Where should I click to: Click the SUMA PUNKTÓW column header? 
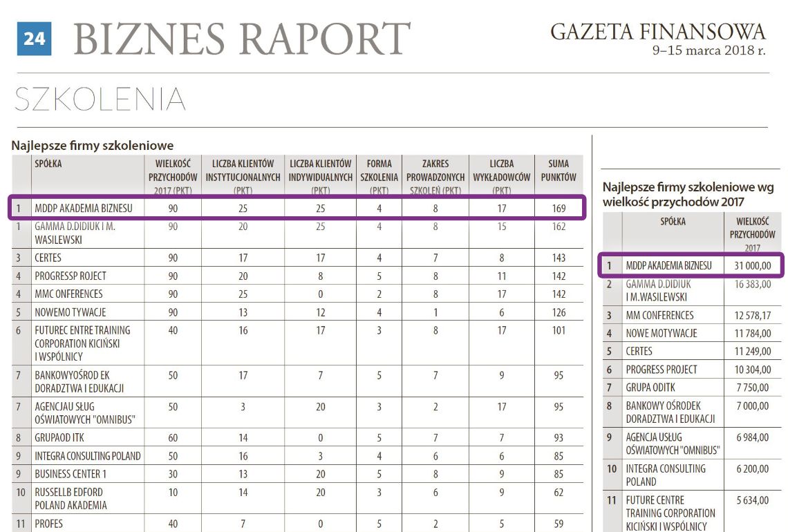coord(559,171)
